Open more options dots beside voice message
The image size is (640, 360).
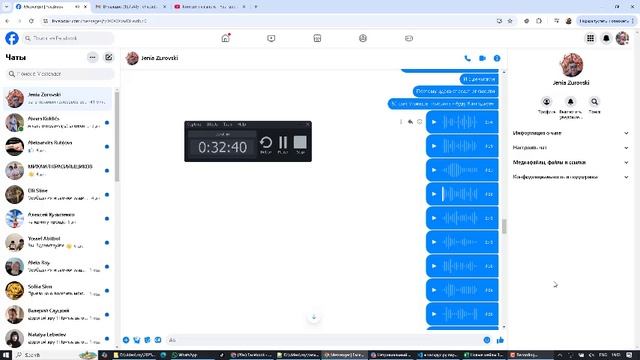click(x=401, y=122)
